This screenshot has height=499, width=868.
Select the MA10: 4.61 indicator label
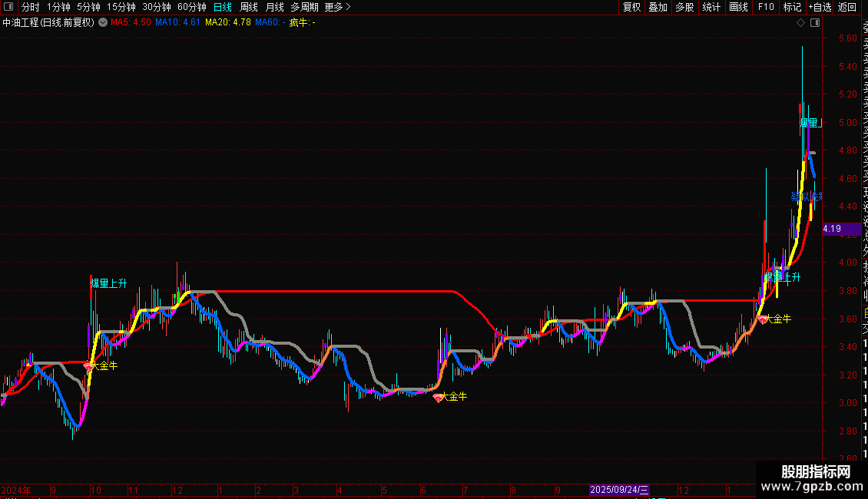coord(177,23)
